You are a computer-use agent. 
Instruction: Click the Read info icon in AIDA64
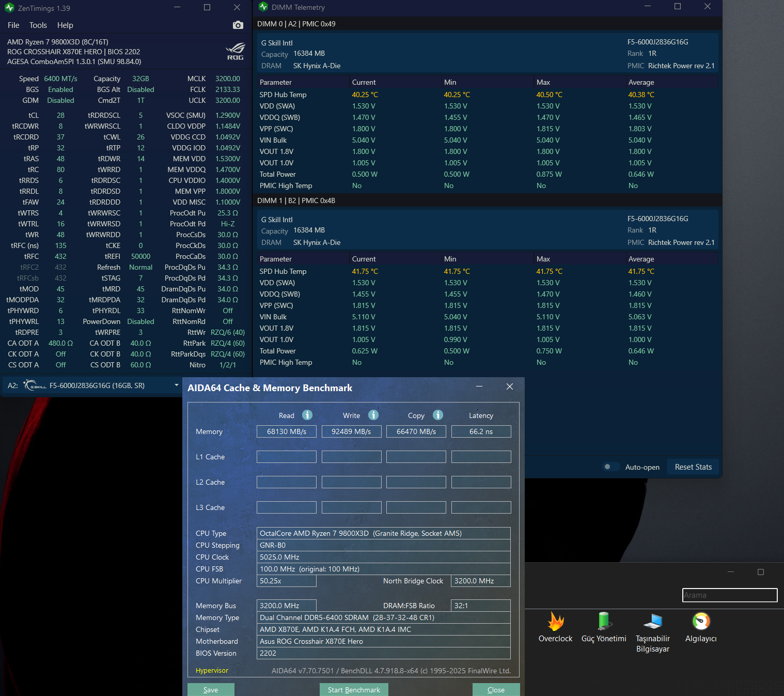307,415
